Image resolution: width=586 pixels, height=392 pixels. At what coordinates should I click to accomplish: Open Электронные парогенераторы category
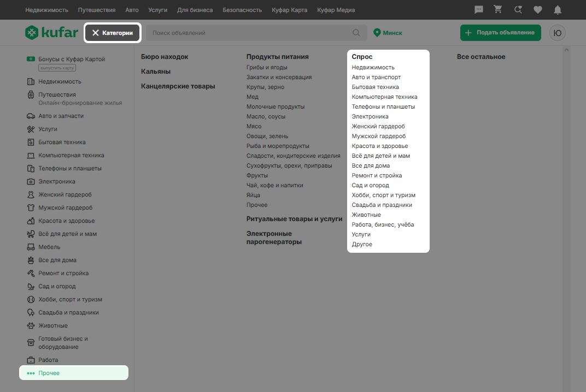(274, 238)
